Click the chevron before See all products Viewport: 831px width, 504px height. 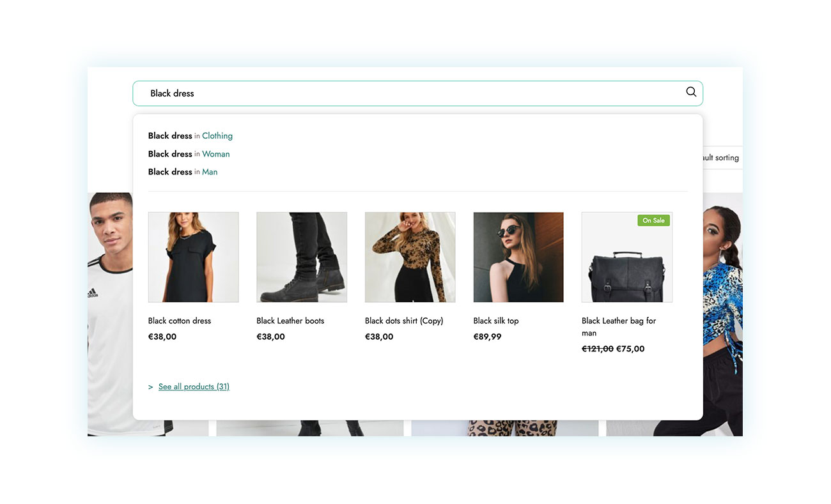click(150, 386)
